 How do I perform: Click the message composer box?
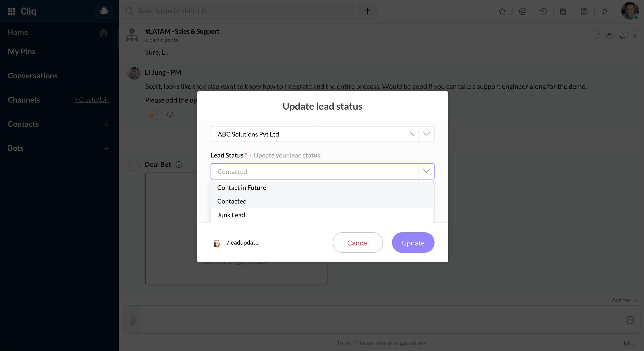[382, 320]
